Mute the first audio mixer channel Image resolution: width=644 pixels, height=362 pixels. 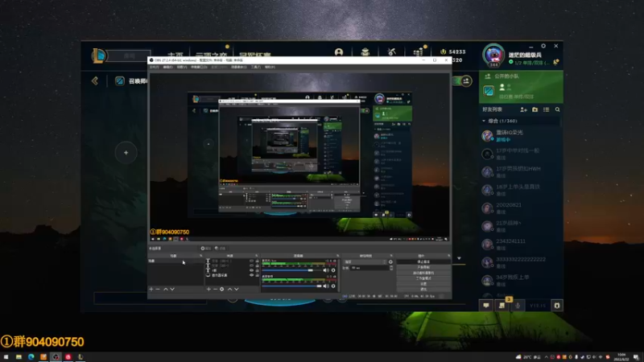coord(326,270)
